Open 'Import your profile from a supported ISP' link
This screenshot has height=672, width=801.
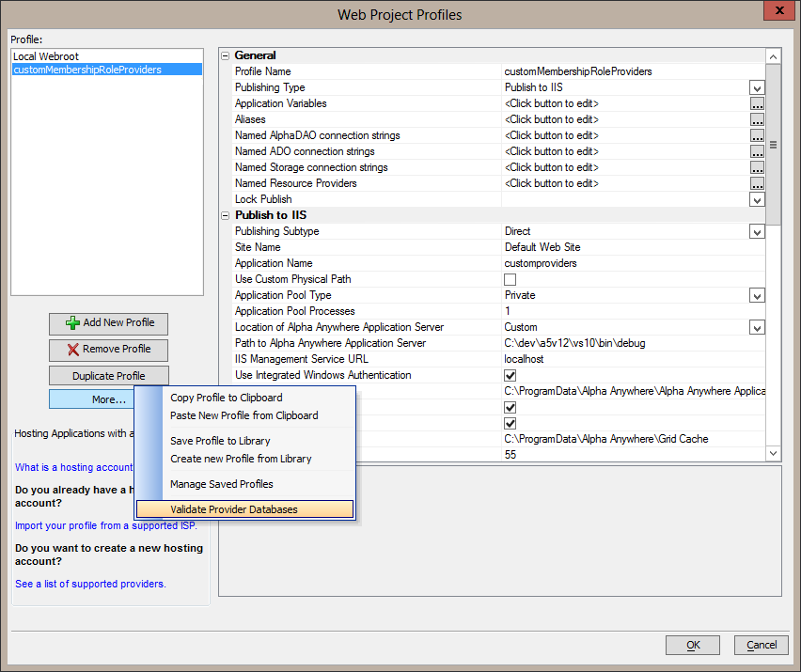(x=105, y=525)
